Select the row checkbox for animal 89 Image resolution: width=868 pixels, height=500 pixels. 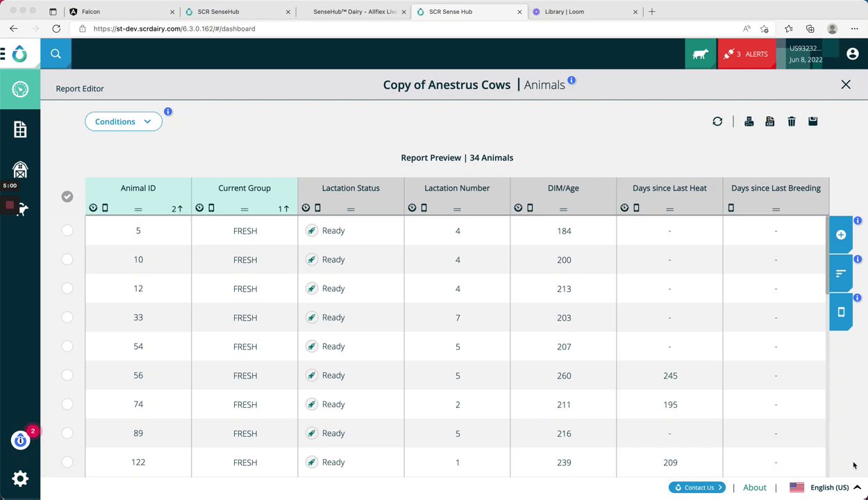coord(67,433)
